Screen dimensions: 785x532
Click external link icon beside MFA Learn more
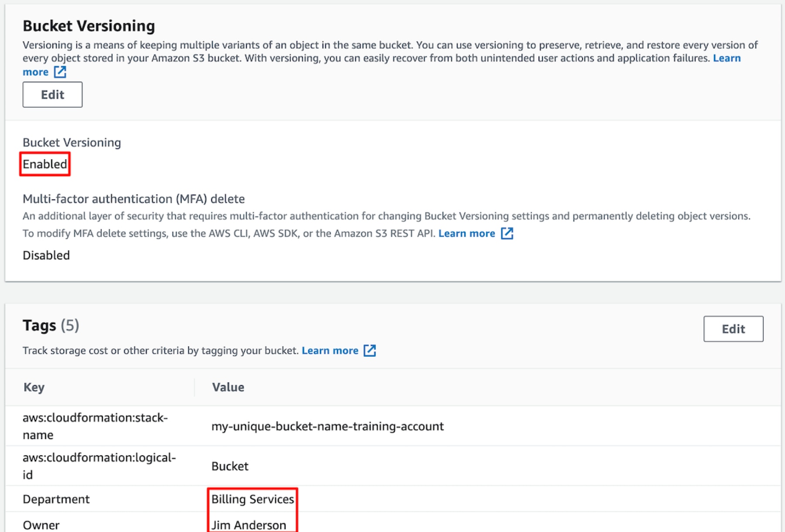[507, 234]
